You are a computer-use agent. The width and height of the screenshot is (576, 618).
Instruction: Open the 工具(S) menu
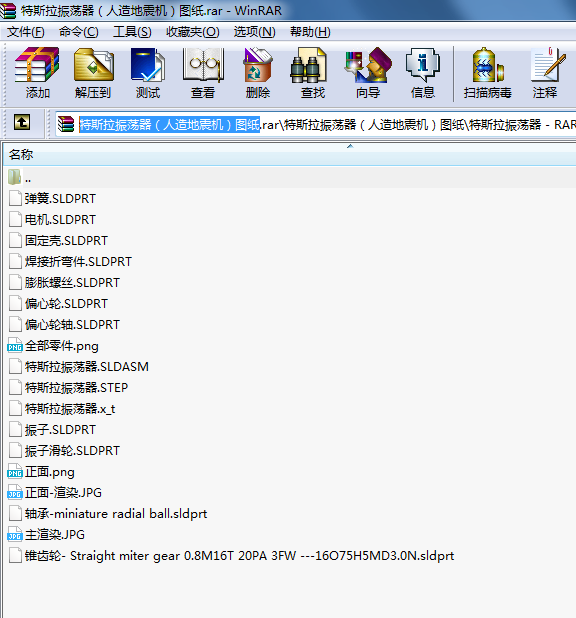point(132,32)
